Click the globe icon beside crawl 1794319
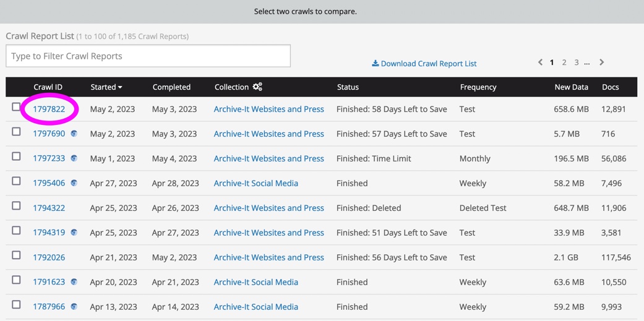 pyautogui.click(x=74, y=233)
